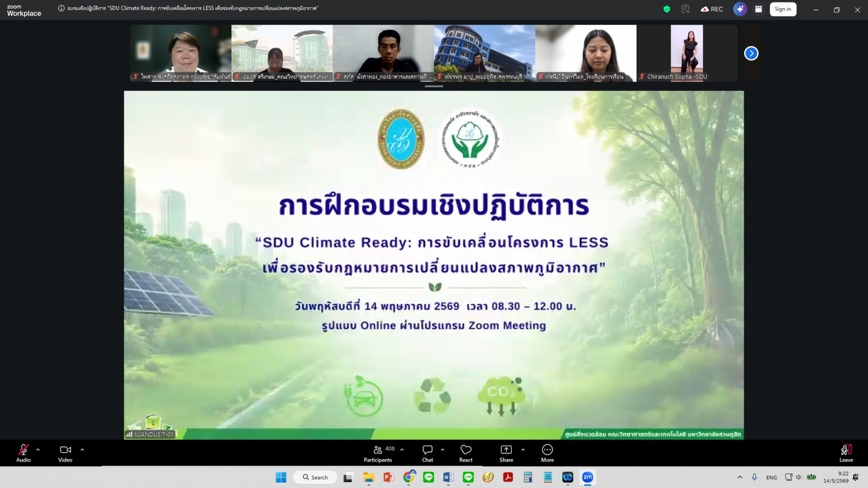Viewport: 868px width, 488px height.
Task: Show next participants with the blue arrow
Action: [751, 53]
